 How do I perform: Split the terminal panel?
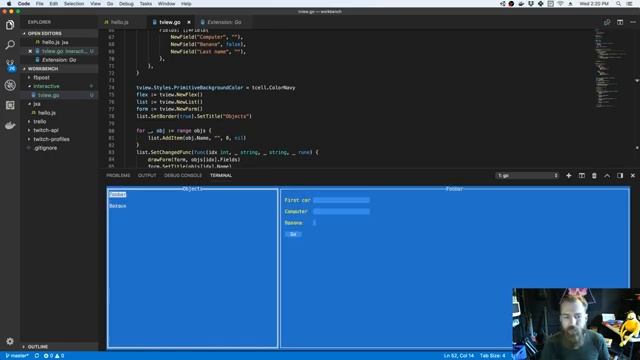point(582,176)
